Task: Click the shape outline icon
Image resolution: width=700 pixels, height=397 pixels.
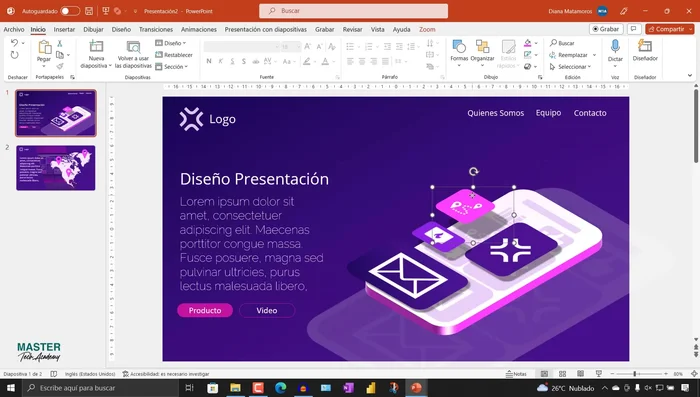Action: click(x=528, y=54)
